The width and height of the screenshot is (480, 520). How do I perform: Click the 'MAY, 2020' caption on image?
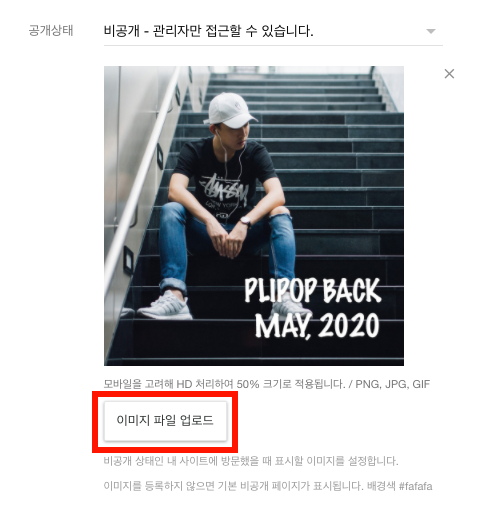click(x=317, y=326)
